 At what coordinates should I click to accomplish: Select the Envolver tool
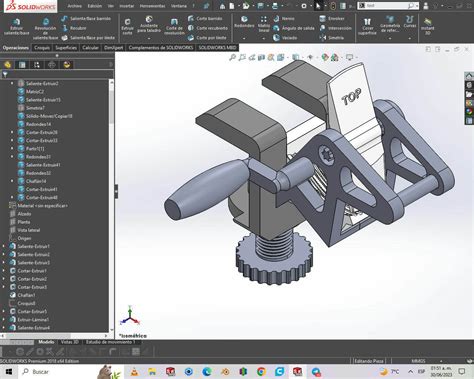coord(332,19)
